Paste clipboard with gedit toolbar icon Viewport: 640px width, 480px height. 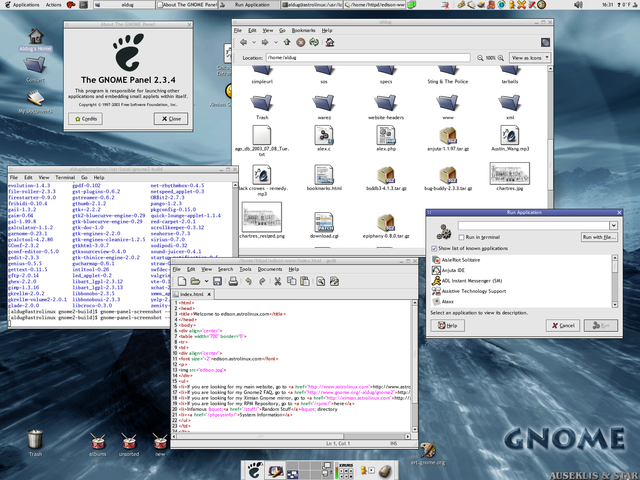304,281
